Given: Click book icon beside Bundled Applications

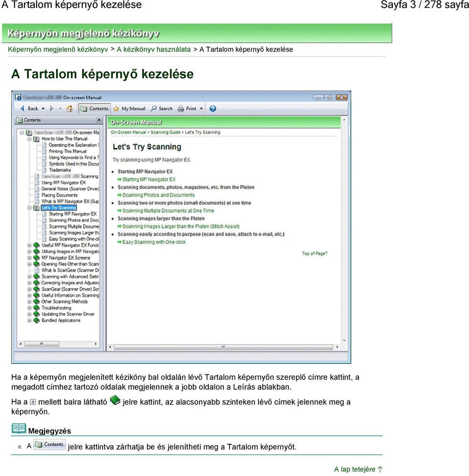Looking at the screenshot, I should (37, 320).
